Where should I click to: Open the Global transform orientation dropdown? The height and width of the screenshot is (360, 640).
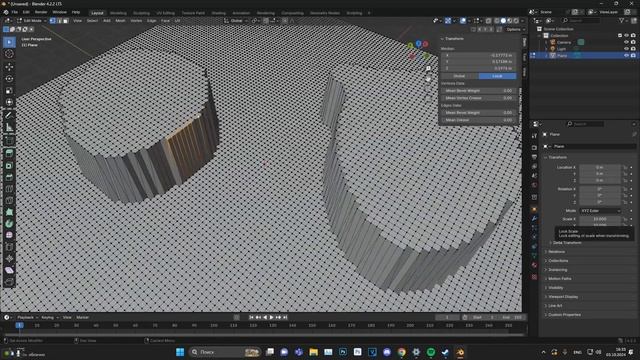[x=236, y=20]
